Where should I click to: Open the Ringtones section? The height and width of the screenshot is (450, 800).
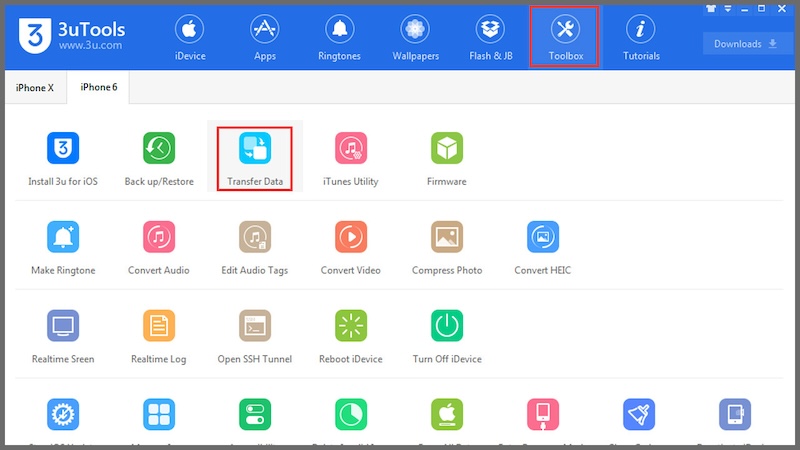(339, 38)
